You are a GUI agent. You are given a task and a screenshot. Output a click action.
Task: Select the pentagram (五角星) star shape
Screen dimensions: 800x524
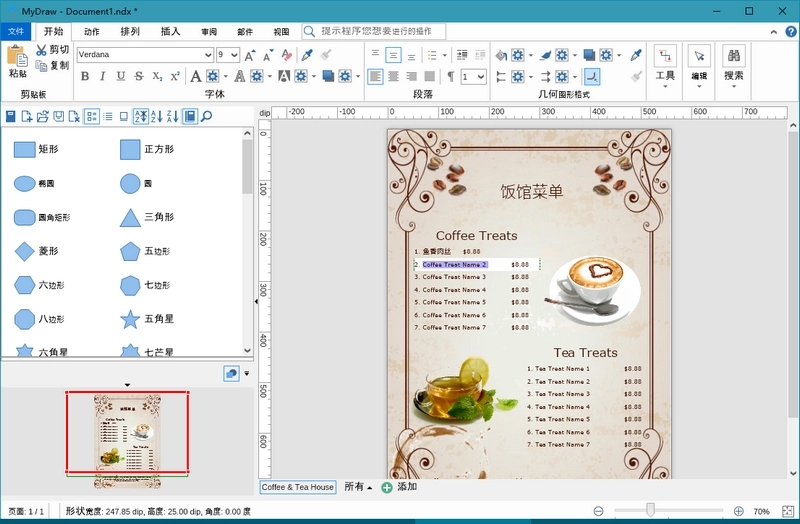(x=130, y=319)
